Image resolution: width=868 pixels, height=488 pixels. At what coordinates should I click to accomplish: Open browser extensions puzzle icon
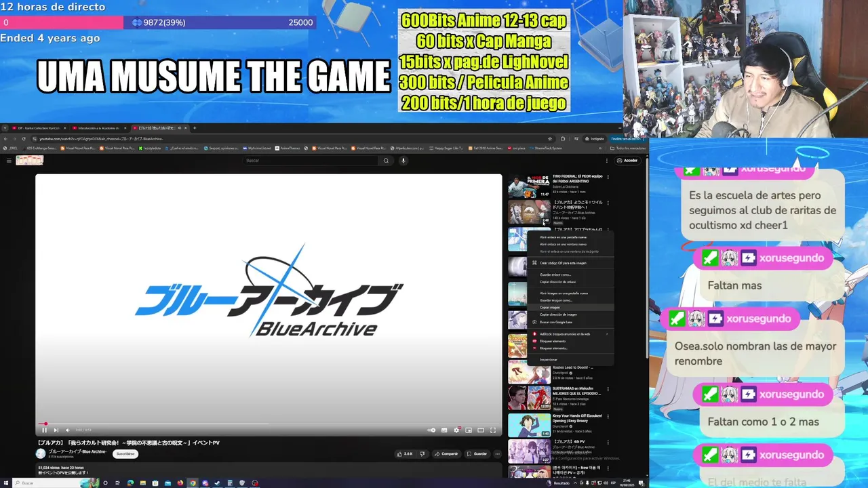tap(563, 138)
